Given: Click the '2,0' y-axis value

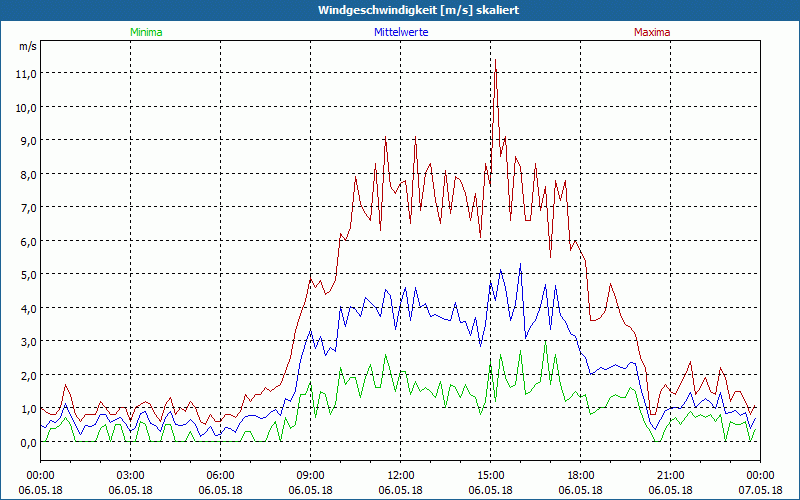Looking at the screenshot, I should (x=29, y=375).
